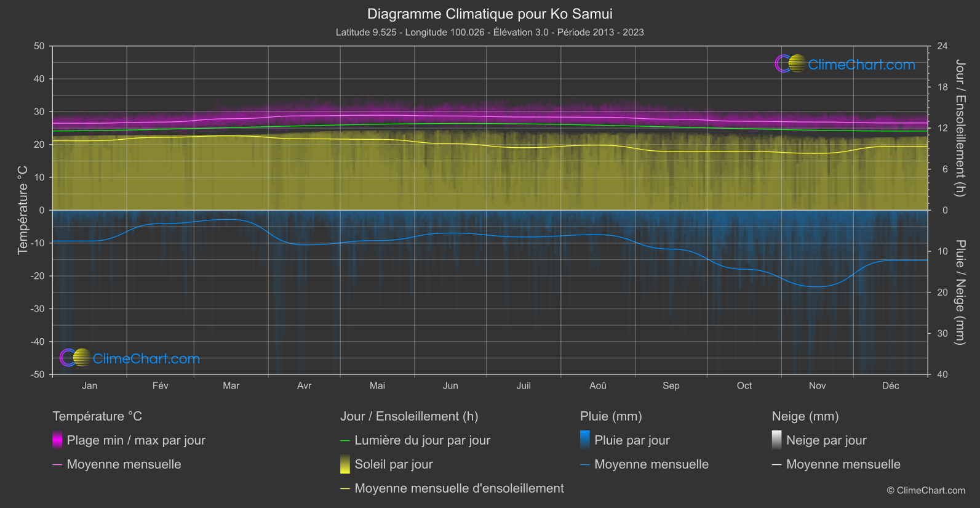Open the ClimeChart.com link top right
The image size is (980, 508).
[x=861, y=65]
